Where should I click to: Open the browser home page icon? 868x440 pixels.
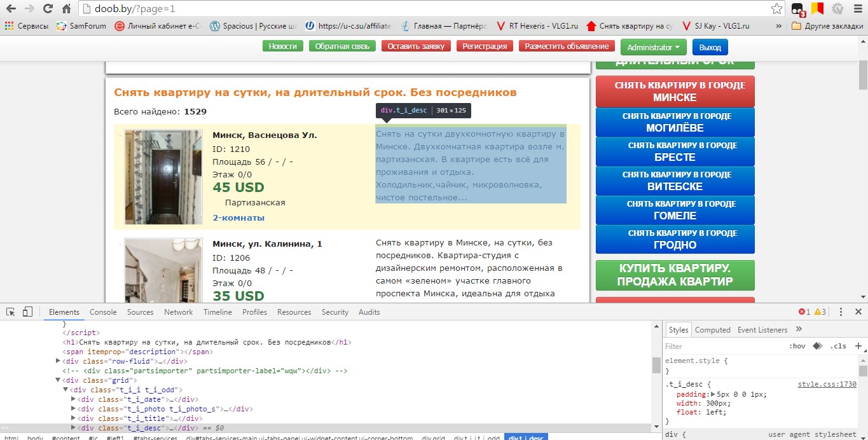click(66, 9)
